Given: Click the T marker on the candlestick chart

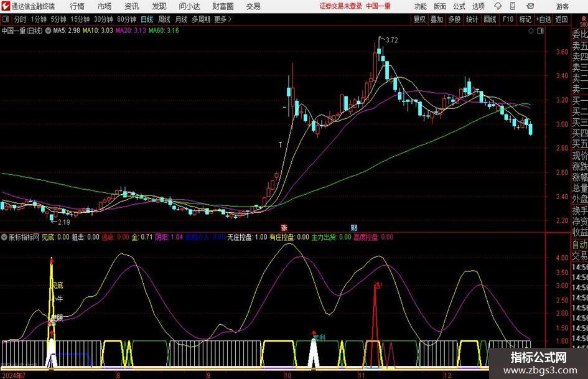Looking at the screenshot, I should click(280, 145).
